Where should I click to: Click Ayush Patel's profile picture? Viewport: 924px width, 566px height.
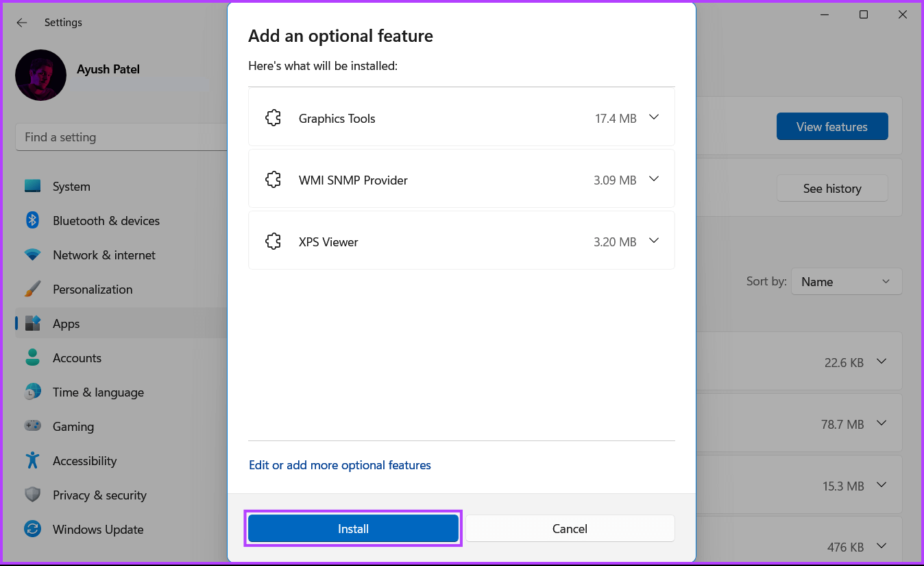click(x=41, y=75)
